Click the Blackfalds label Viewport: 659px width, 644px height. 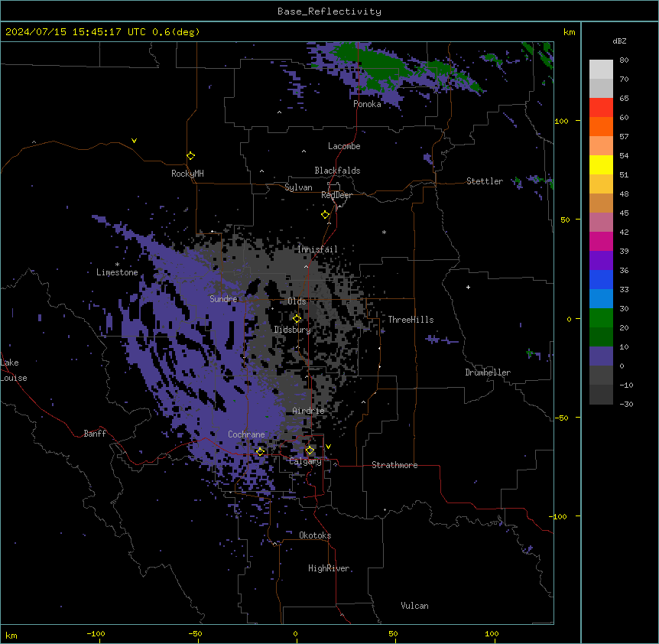[337, 171]
